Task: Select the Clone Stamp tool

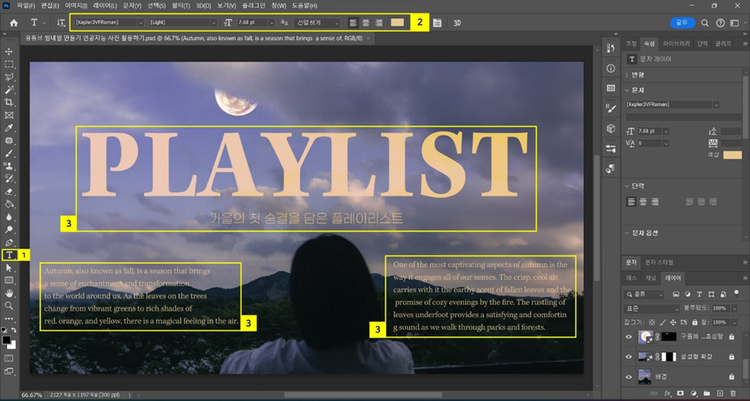Action: tap(9, 166)
